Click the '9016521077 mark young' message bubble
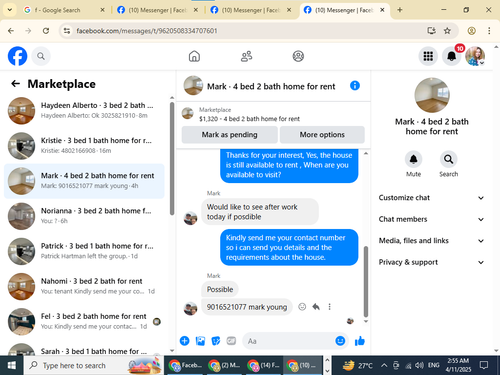The image size is (500, 375). click(x=247, y=307)
